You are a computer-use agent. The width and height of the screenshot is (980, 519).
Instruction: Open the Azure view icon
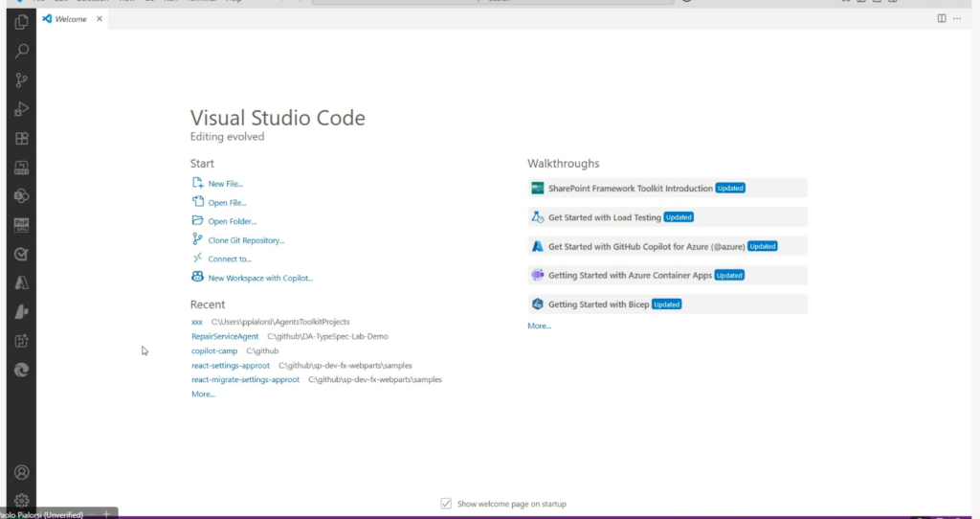pyautogui.click(x=21, y=282)
